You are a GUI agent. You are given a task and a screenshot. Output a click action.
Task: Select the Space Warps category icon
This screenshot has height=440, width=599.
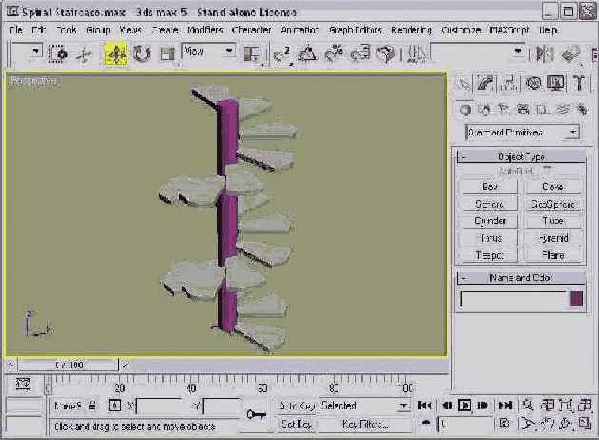click(562, 110)
